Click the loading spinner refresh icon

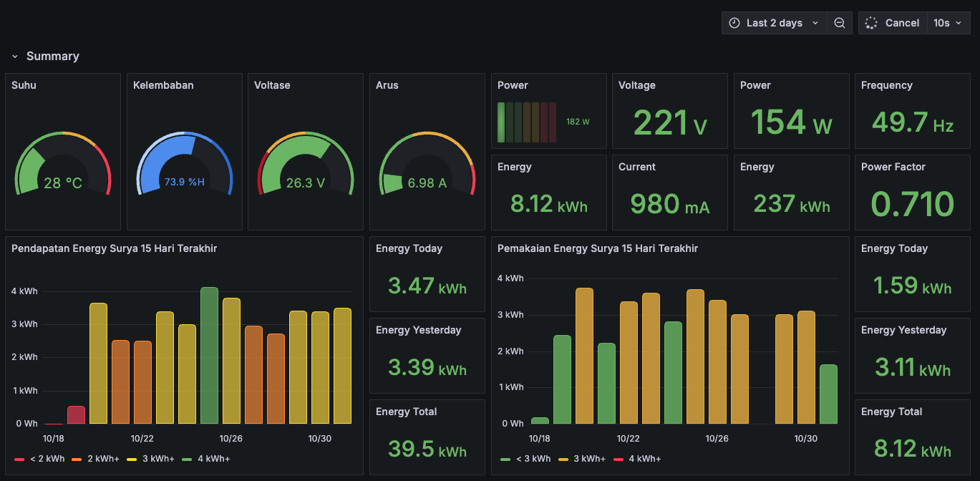click(x=870, y=23)
